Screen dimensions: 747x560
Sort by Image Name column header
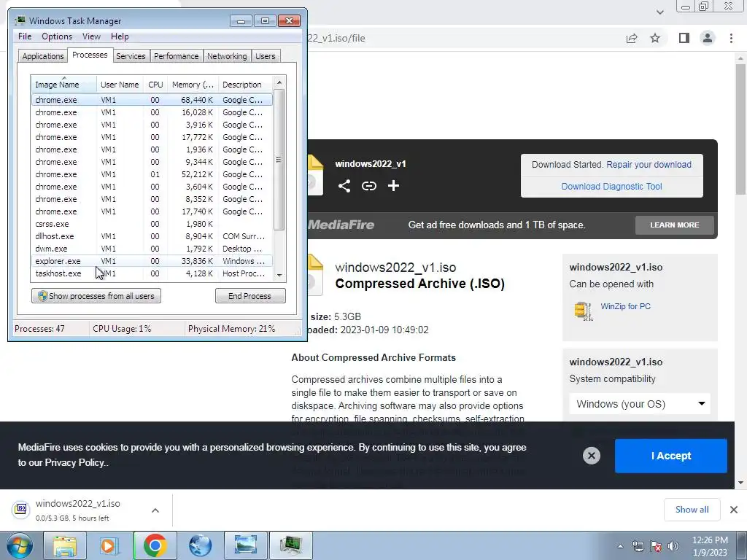[64, 85]
